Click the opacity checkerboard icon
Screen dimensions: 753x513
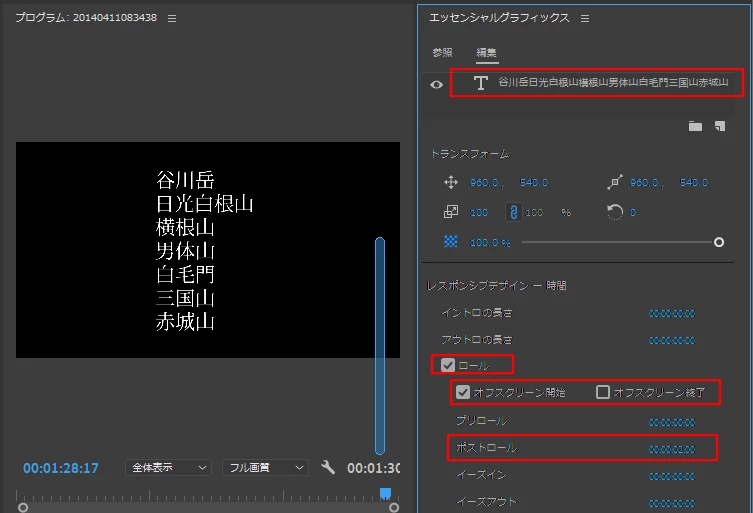(450, 242)
